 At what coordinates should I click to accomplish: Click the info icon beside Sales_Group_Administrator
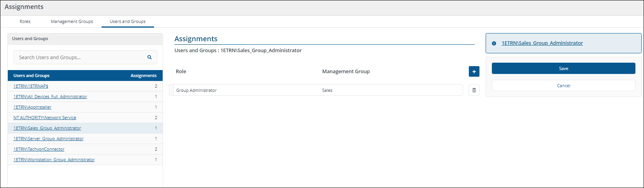(x=494, y=43)
